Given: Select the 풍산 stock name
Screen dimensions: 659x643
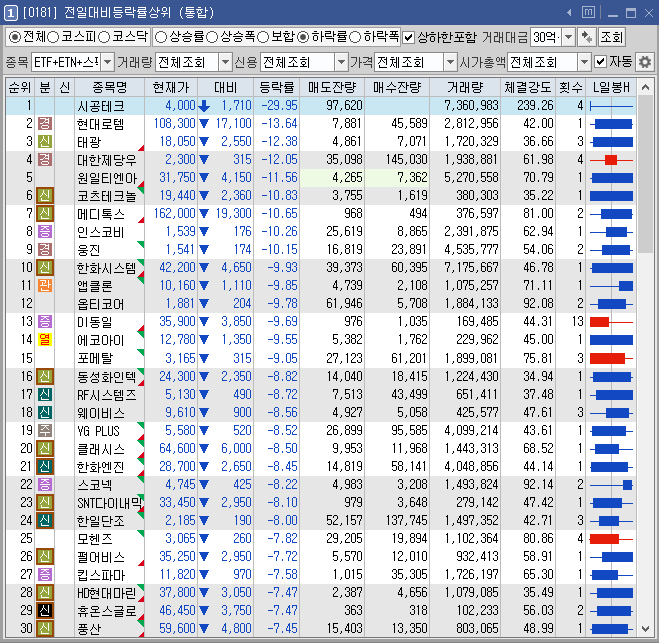Looking at the screenshot, I should pyautogui.click(x=89, y=629).
